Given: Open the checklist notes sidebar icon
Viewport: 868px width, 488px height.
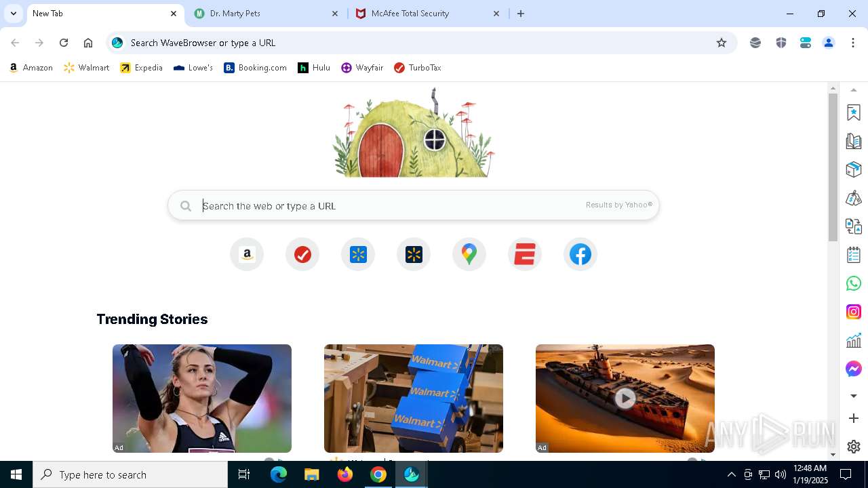Looking at the screenshot, I should coord(854,255).
